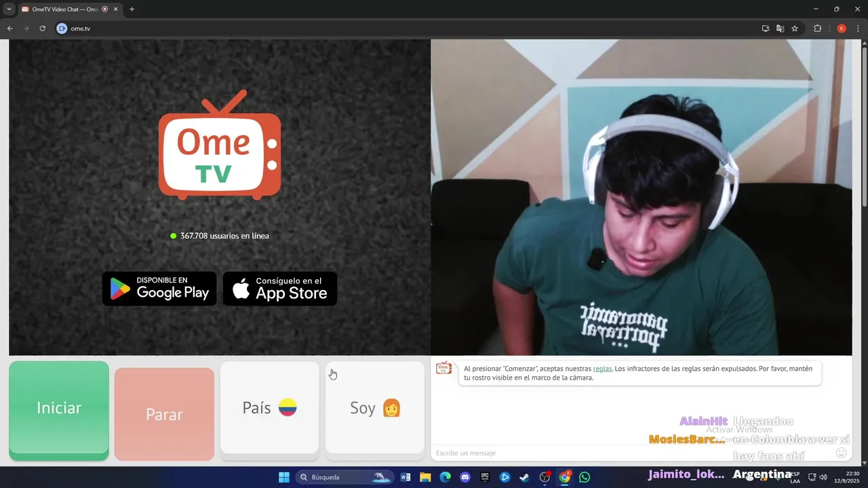Open WhatsApp from the taskbar
Image resolution: width=868 pixels, height=488 pixels.
pos(585,477)
